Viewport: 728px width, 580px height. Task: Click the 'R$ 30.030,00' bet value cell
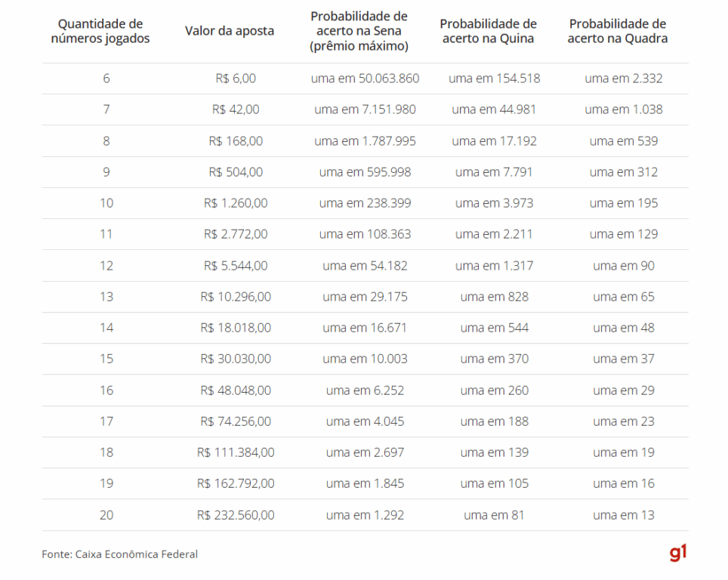click(236, 359)
